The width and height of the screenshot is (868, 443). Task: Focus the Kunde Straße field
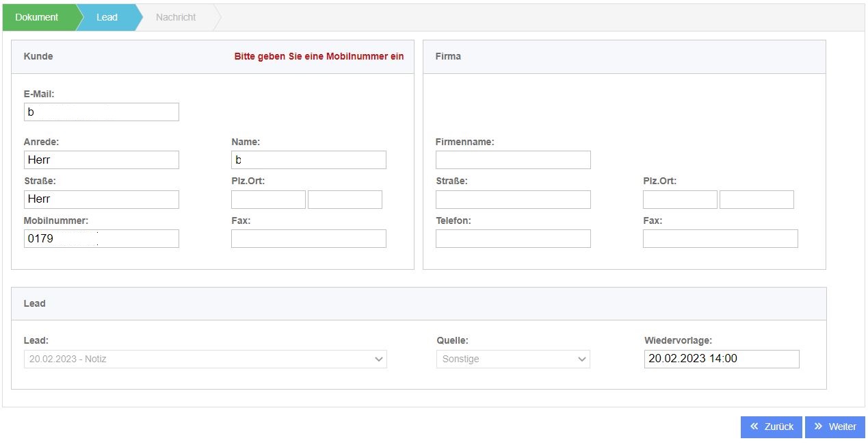point(101,199)
